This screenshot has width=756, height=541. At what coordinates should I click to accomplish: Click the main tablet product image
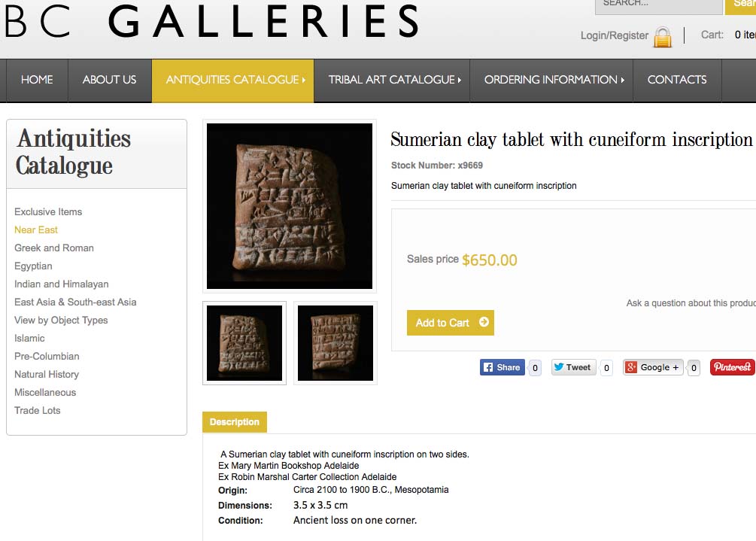tap(290, 206)
